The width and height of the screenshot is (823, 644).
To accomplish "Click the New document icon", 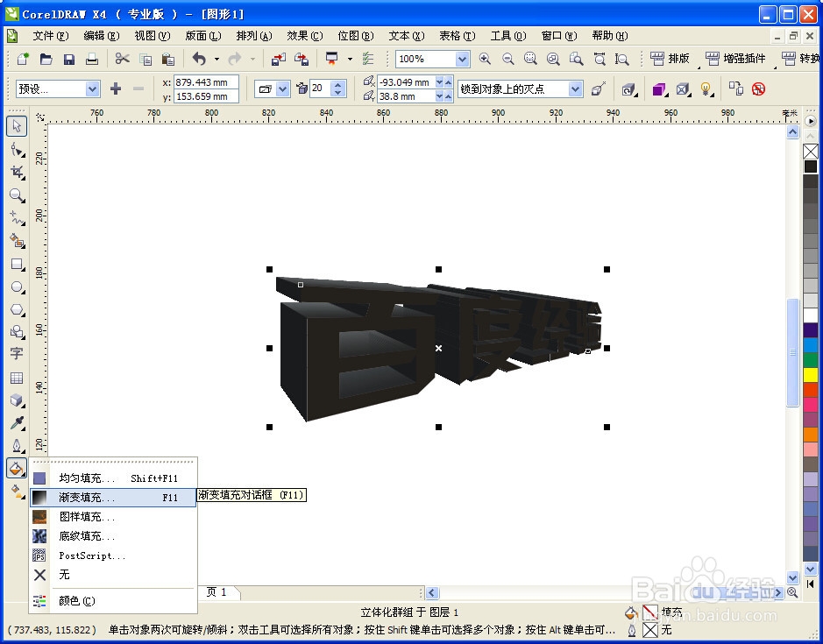I will [x=23, y=59].
